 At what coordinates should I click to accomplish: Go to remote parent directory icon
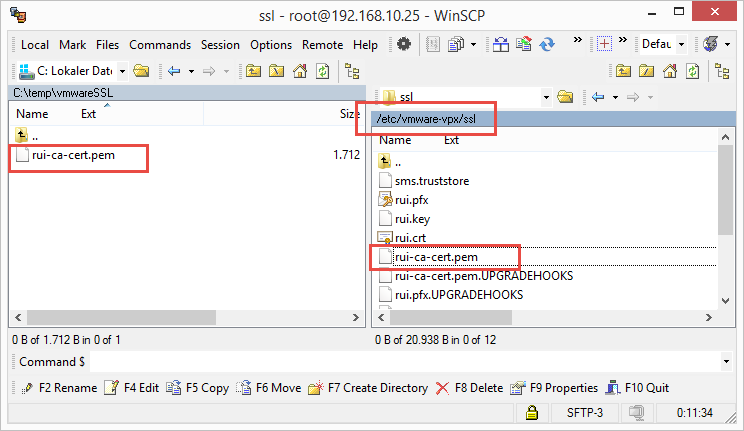(x=623, y=71)
